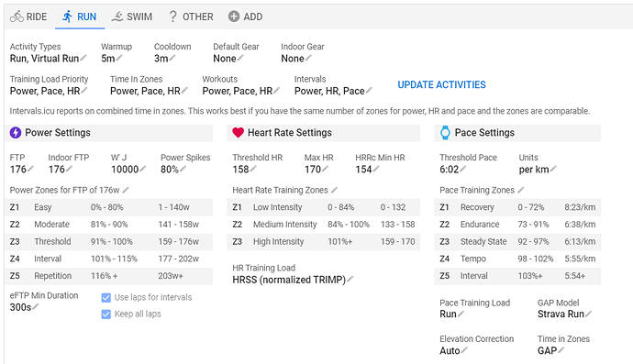Image resolution: width=633 pixels, height=364 pixels.
Task: Edit Heart Rate Training Zones pencil
Action: pyautogui.click(x=334, y=190)
